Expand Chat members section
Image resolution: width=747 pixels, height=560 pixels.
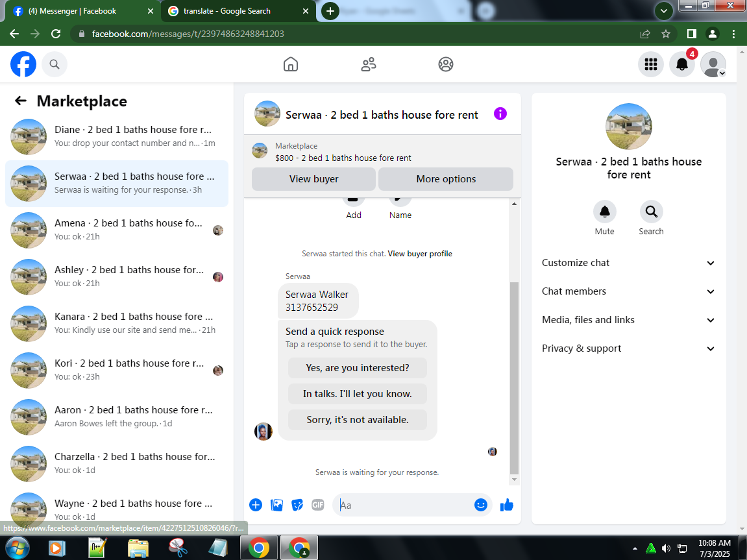[x=628, y=291]
